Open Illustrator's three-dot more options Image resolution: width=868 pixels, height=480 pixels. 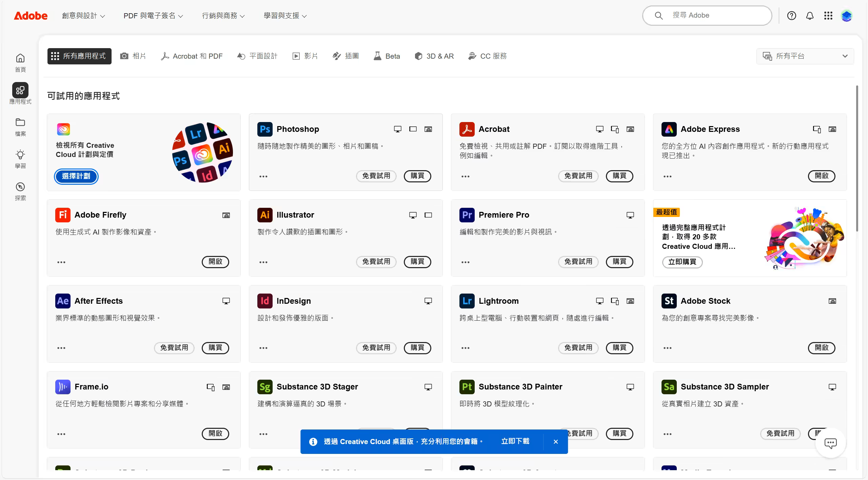coord(263,262)
